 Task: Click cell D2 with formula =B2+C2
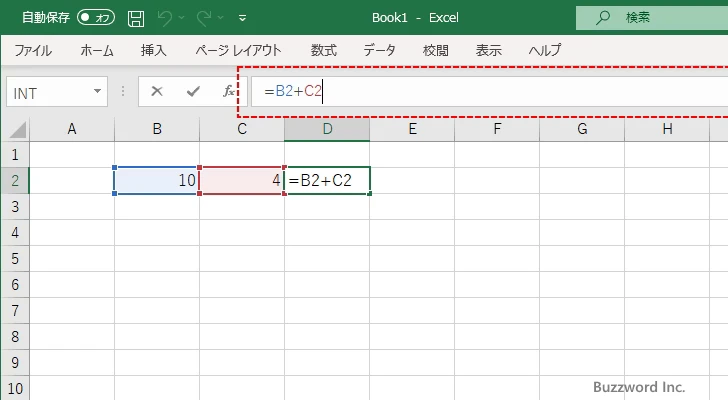pyautogui.click(x=327, y=181)
